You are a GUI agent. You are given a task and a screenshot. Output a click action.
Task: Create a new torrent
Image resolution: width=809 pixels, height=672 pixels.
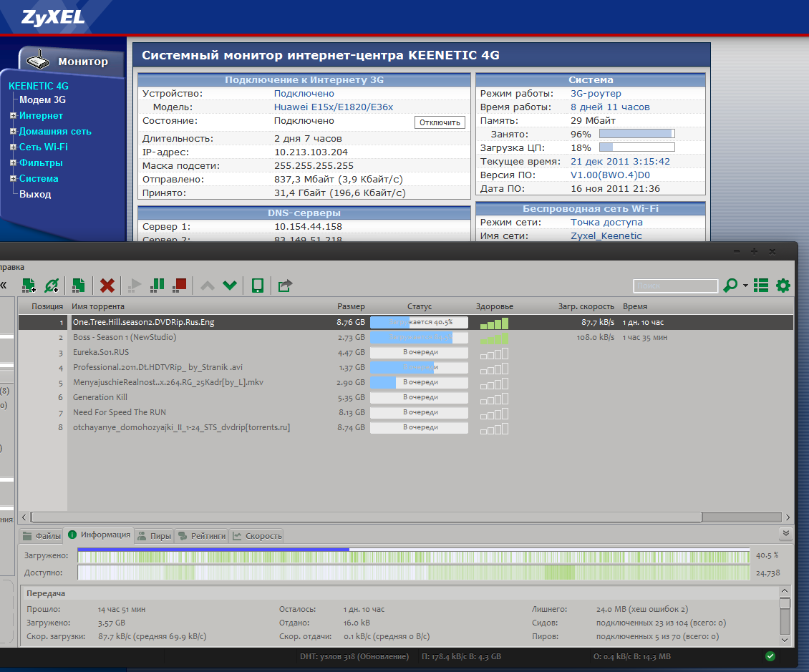click(x=79, y=286)
